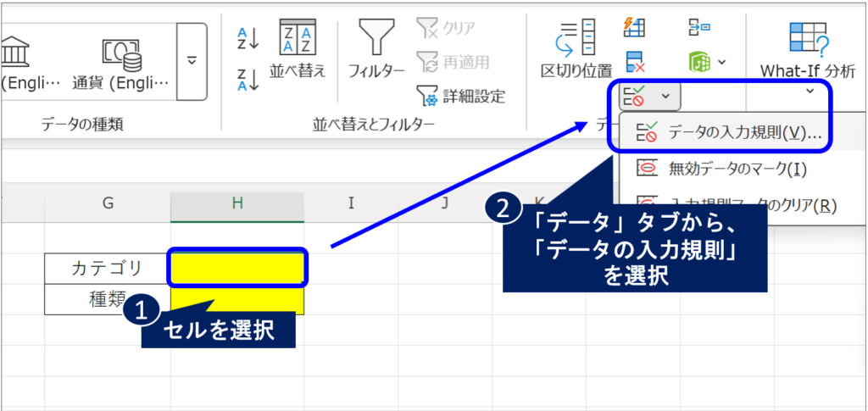This screenshot has width=868, height=411.
Task: Expand the What-If 分析 dropdown
Action: (808, 90)
